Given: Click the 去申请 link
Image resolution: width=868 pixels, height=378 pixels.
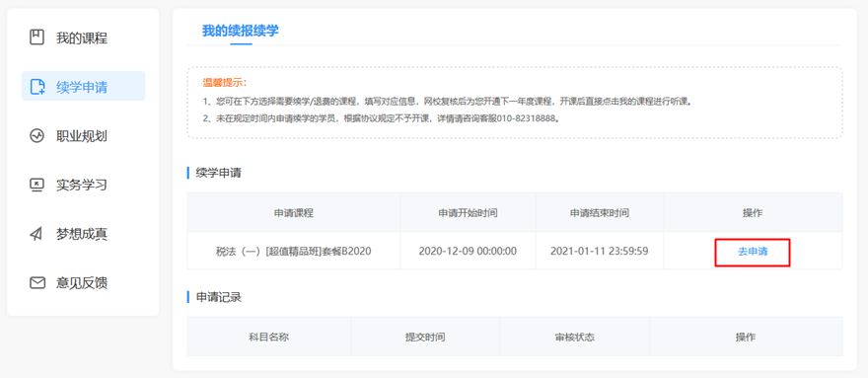Looking at the screenshot, I should 753,251.
